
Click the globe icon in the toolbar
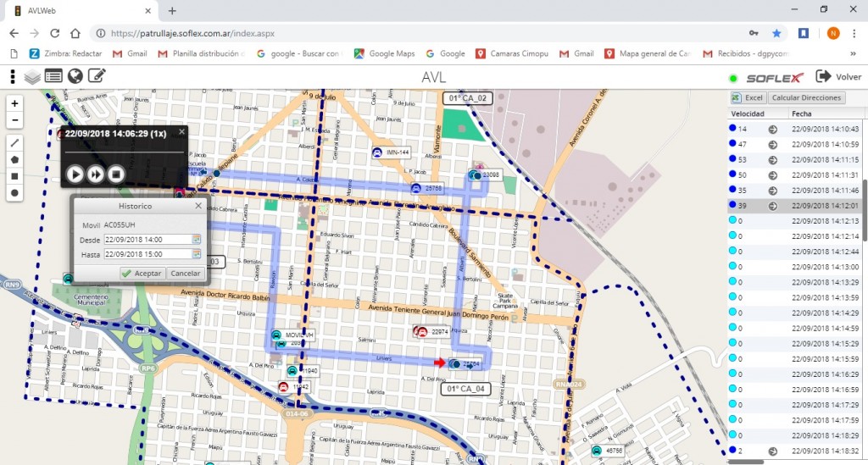pyautogui.click(x=75, y=76)
